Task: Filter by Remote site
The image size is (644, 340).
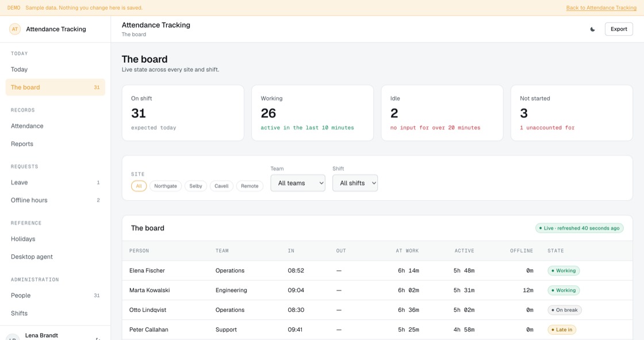Action: (x=250, y=186)
